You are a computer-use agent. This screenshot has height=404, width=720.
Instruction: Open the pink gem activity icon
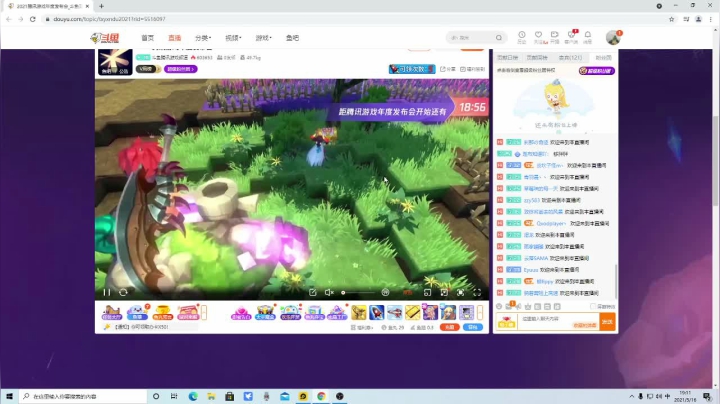(241, 312)
